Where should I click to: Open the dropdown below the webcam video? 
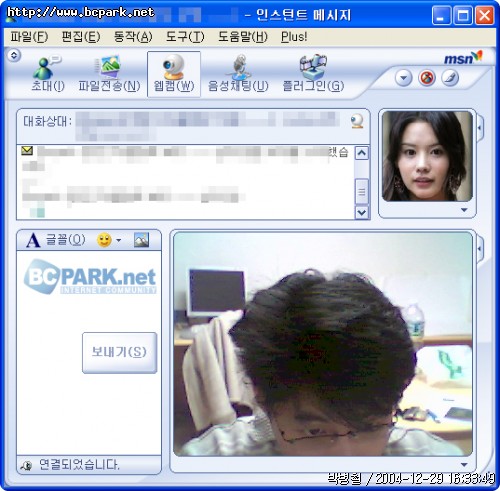(464, 464)
